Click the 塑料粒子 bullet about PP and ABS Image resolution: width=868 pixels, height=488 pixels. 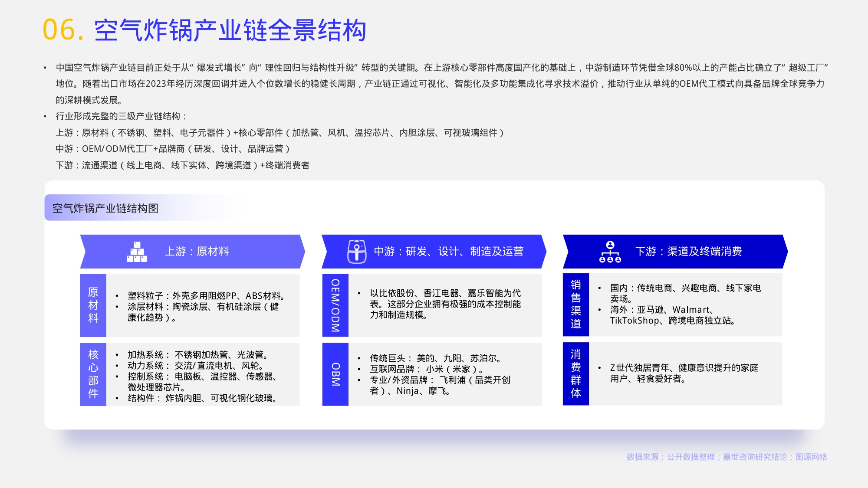coord(206,296)
